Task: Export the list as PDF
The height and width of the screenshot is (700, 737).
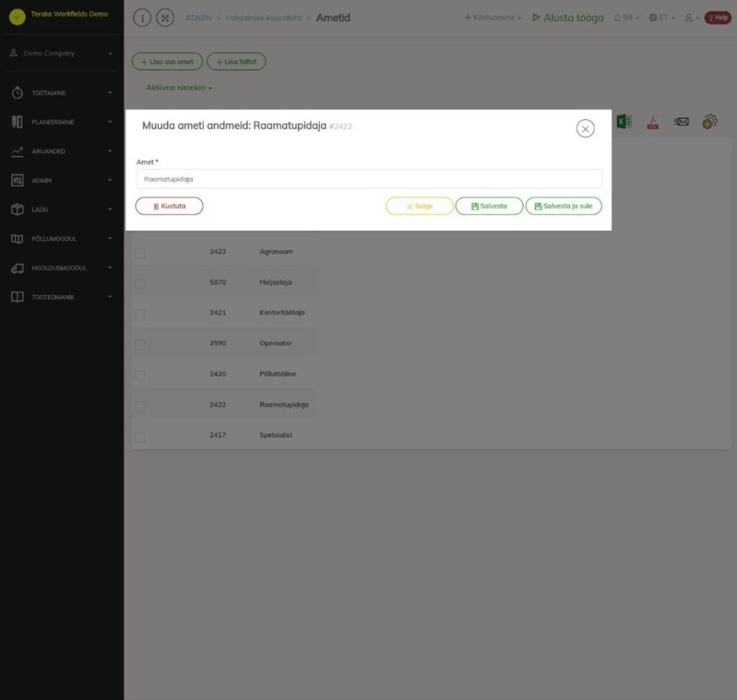Action: coord(652,122)
